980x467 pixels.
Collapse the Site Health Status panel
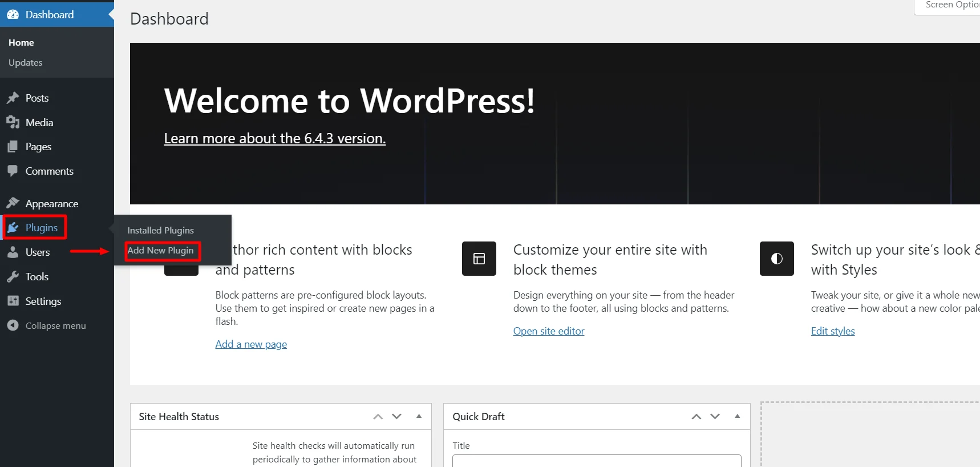click(419, 416)
